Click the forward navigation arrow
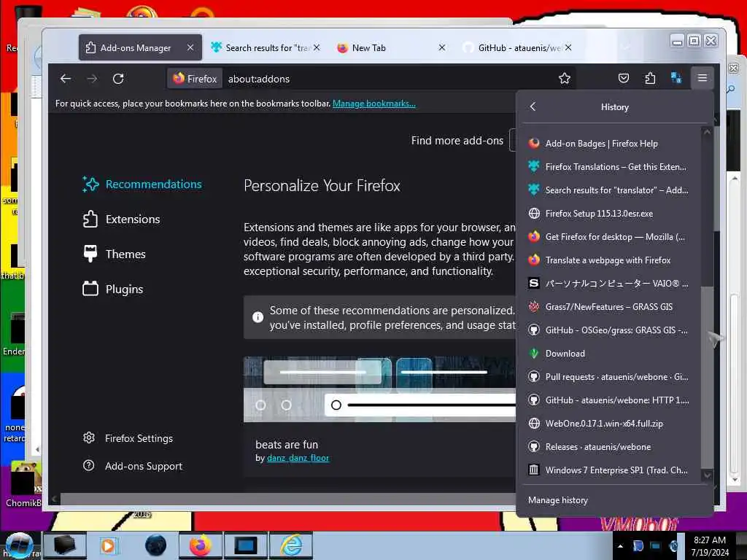 pos(92,79)
